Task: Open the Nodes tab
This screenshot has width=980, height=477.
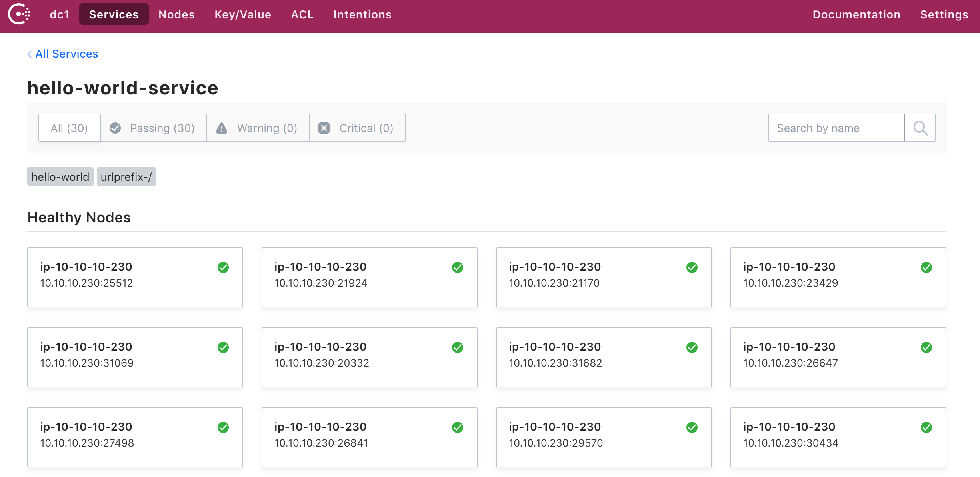Action: pyautogui.click(x=176, y=14)
